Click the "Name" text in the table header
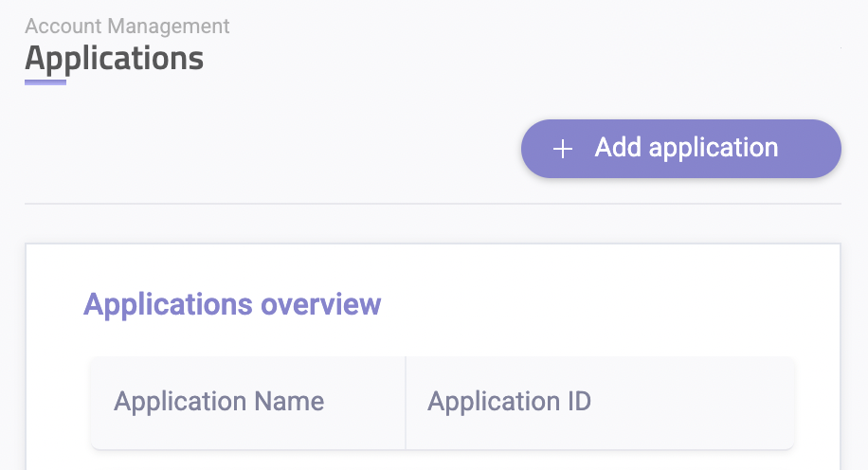 tap(289, 401)
